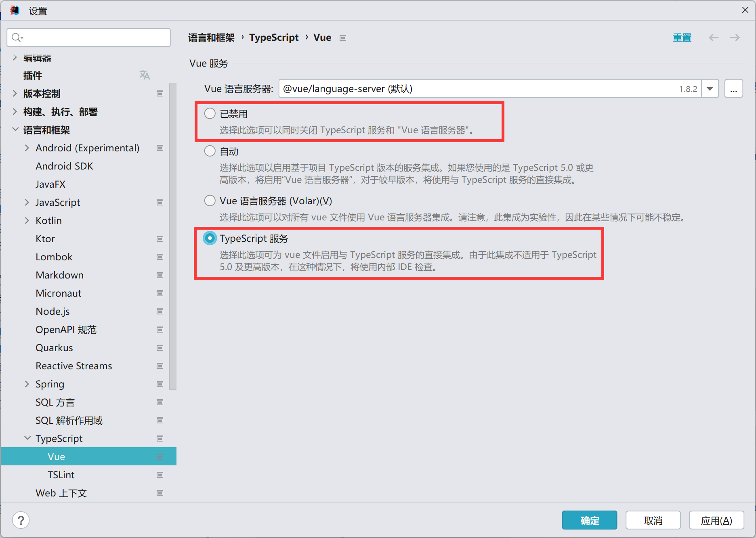Go forward with the right arrow icon
The width and height of the screenshot is (756, 538).
pyautogui.click(x=735, y=38)
